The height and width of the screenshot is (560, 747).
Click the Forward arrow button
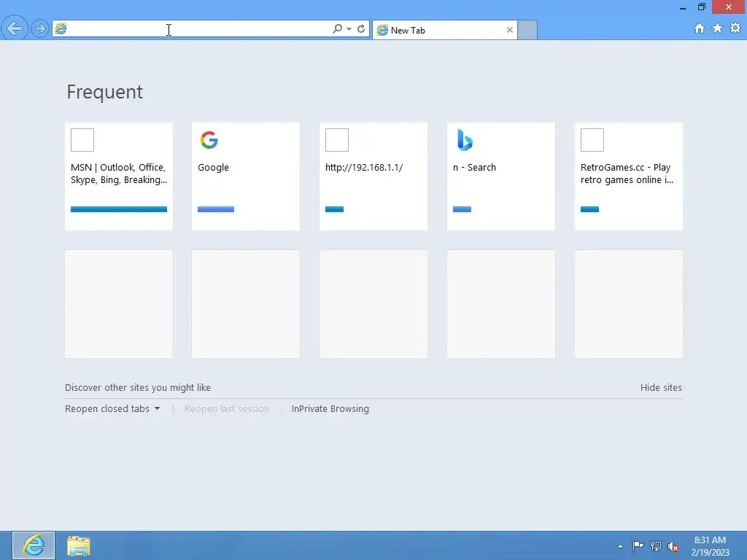[40, 28]
